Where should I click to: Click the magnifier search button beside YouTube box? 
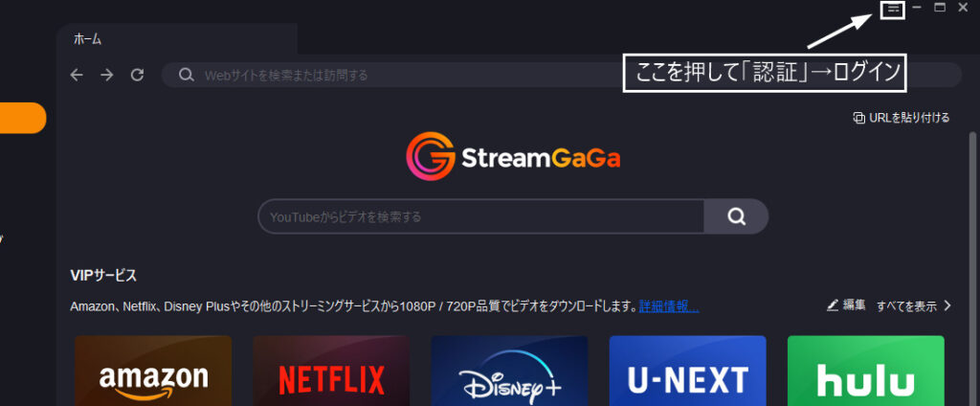(736, 216)
